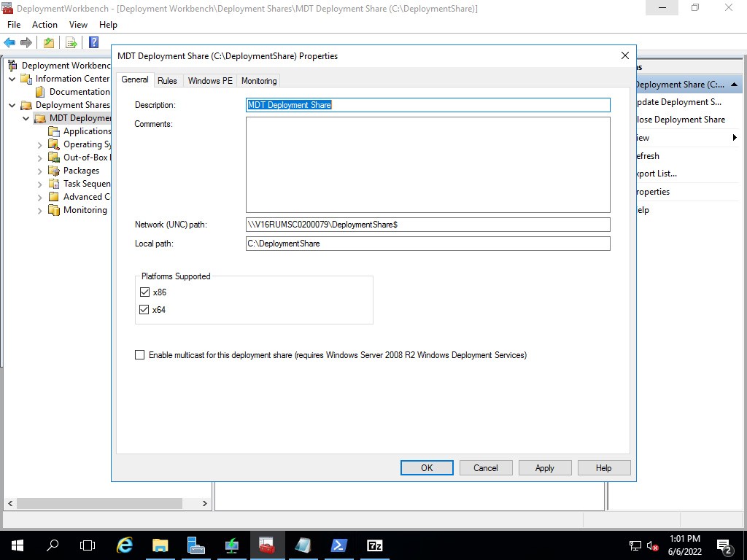This screenshot has height=560, width=747.
Task: Switch to the Rules tab
Action: click(167, 81)
